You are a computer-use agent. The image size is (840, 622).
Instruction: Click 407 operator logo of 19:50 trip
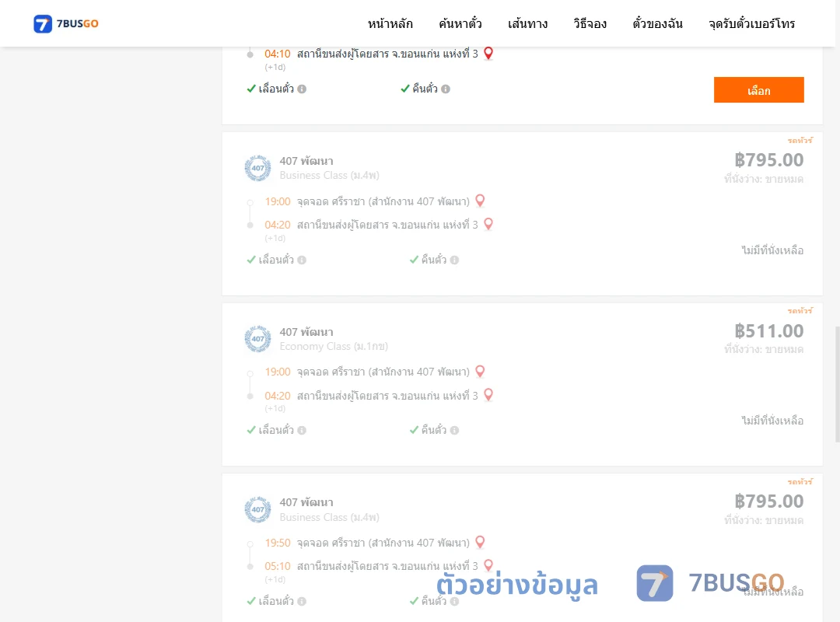click(257, 509)
